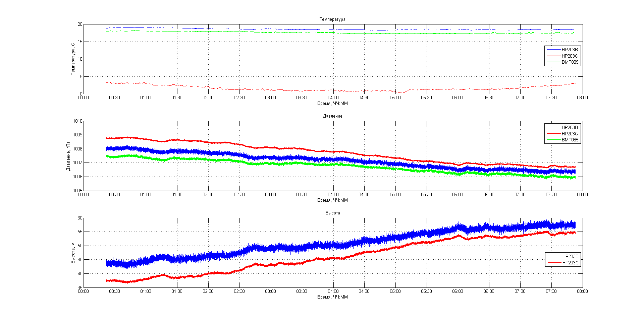The width and height of the screenshot is (644, 323).
Task: Click the 1007 tick on pressure axis
Action: (x=78, y=163)
